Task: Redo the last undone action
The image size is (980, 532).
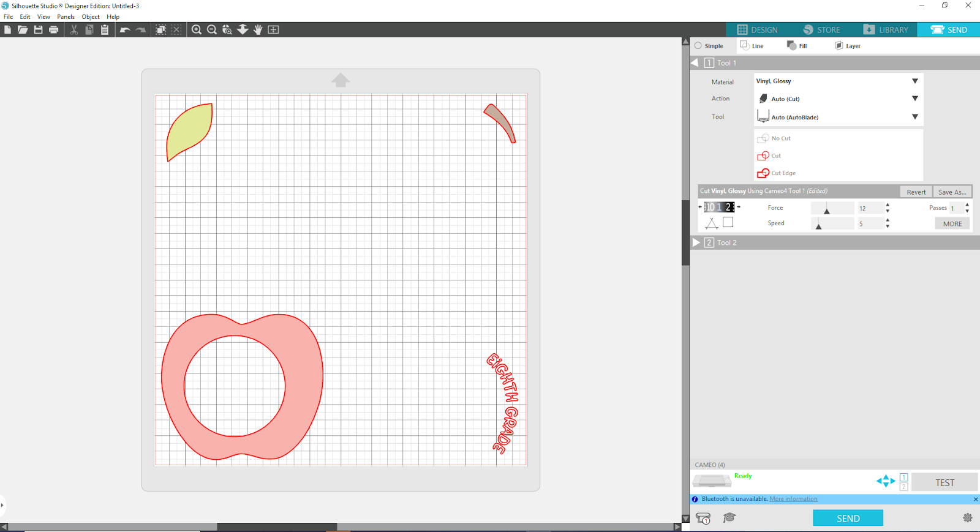Action: pyautogui.click(x=141, y=29)
